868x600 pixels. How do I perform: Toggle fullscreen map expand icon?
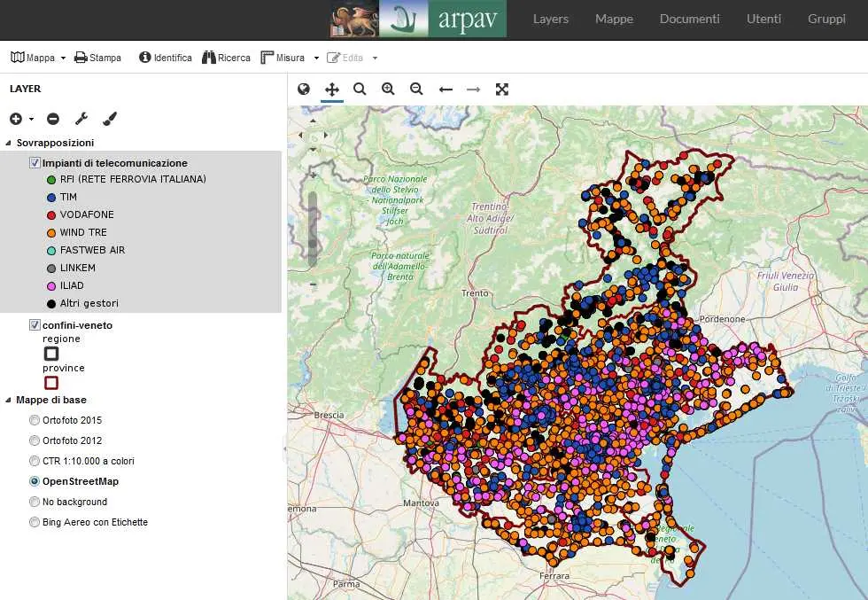point(502,89)
